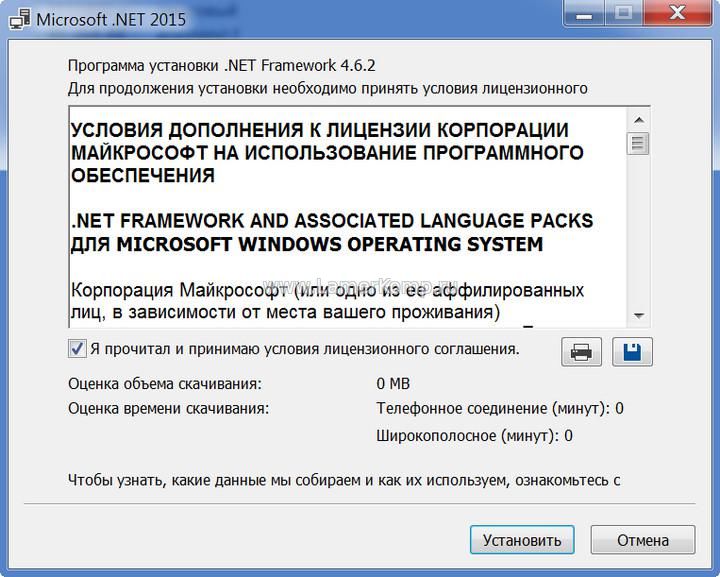Click the license text scroll up arrow
Viewport: 720px width, 577px height.
[x=638, y=120]
